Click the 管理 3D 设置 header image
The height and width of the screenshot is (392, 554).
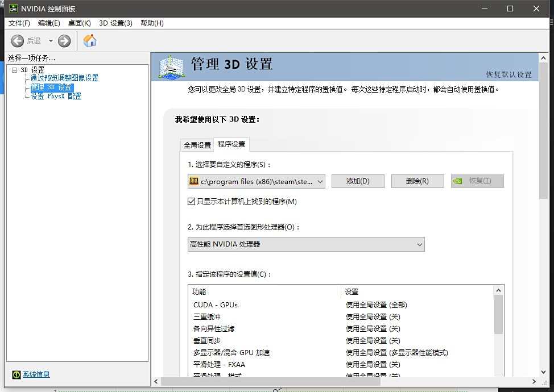171,66
